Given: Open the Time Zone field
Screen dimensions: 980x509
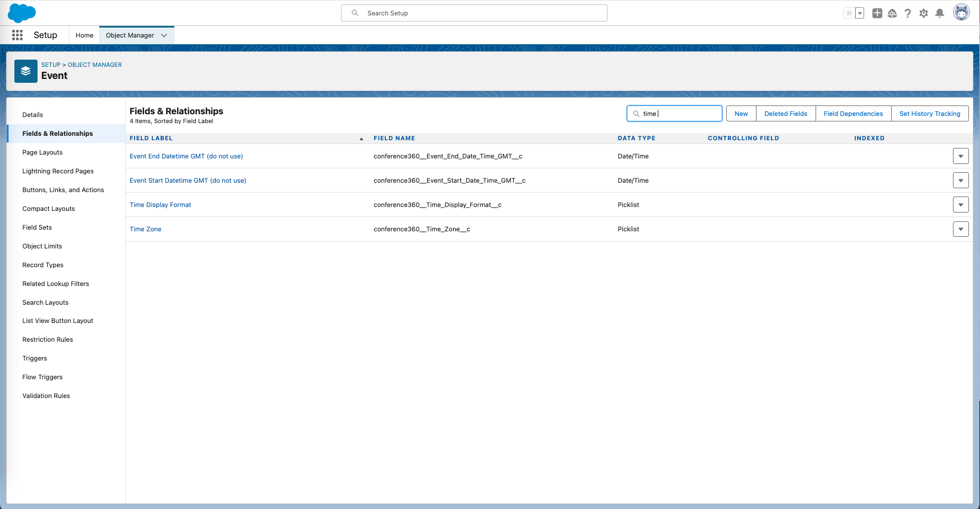Looking at the screenshot, I should tap(146, 229).
